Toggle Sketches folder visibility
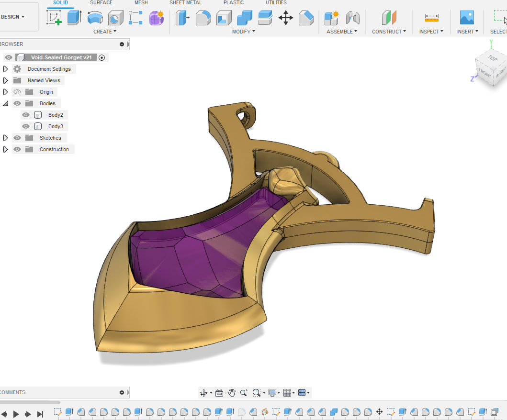The image size is (507, 420). click(x=17, y=138)
